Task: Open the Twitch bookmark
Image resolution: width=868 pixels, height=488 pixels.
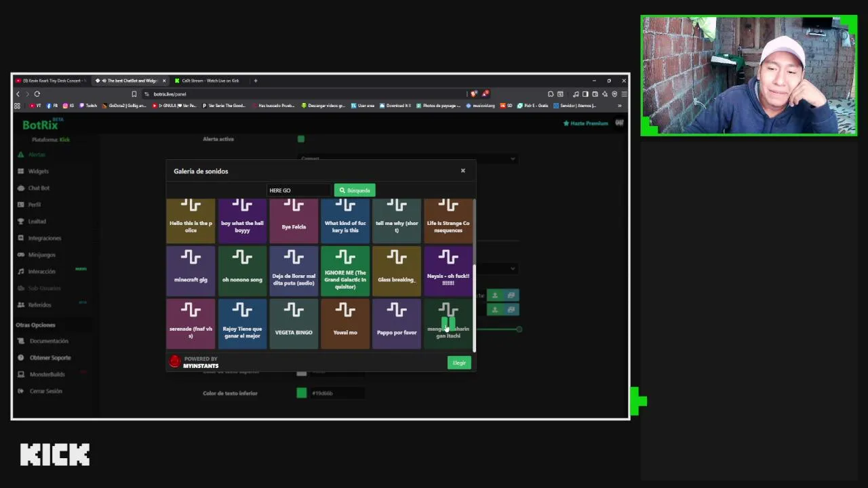Action: click(x=87, y=106)
